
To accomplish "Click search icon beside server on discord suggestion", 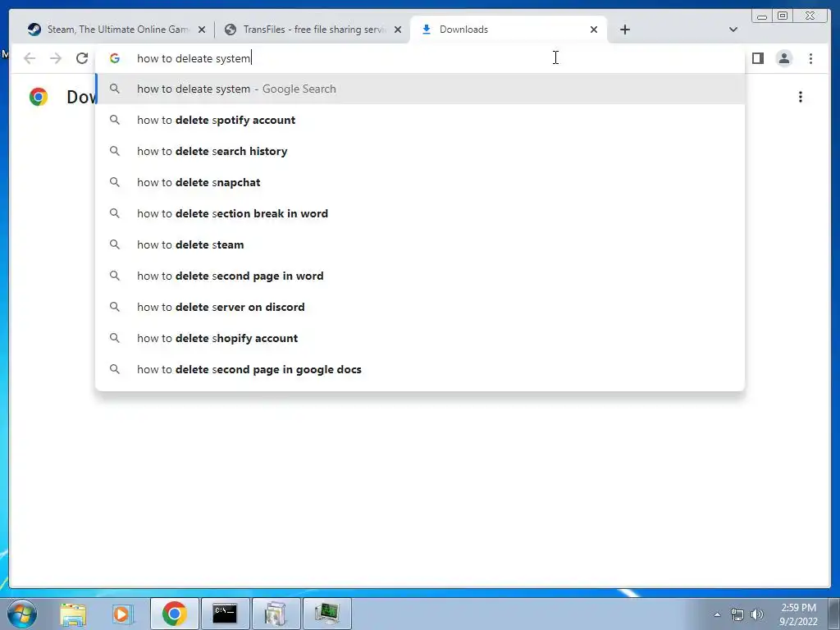I will pyautogui.click(x=115, y=307).
